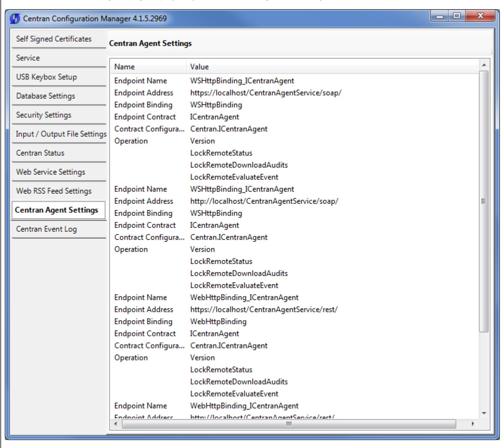Maximize the Centran Configuration Manager window
504x448 pixels.
tap(457, 16)
